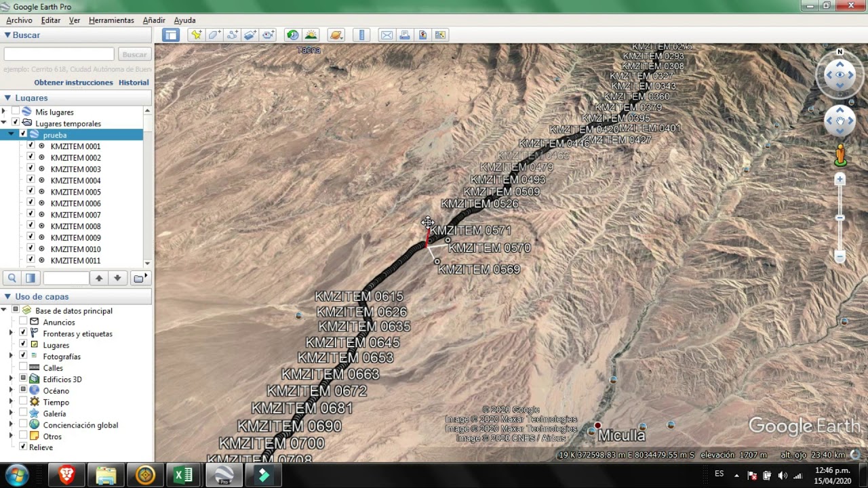
Task: Expand the Edificios 3D layer node
Action: 11,379
